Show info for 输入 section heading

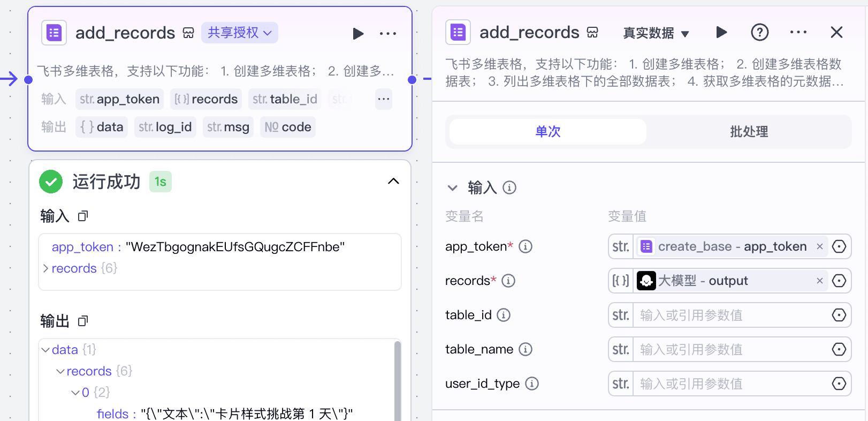pos(509,187)
